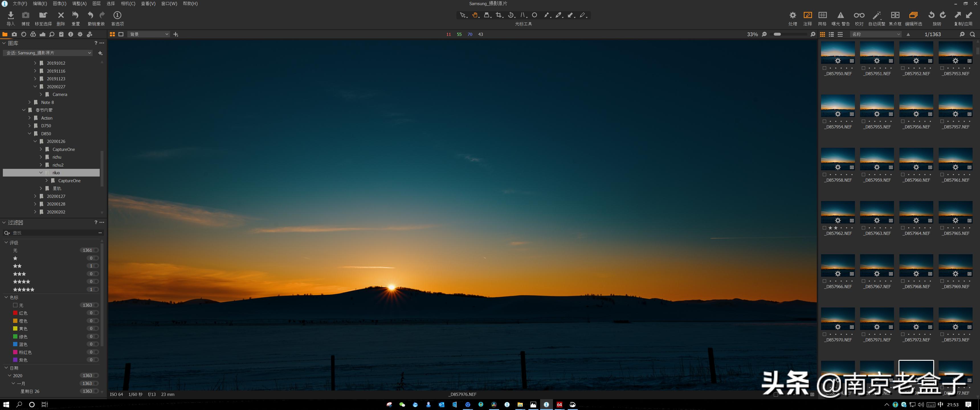Adjust the viewer zoom slider
The width and height of the screenshot is (980, 410).
[x=777, y=34]
